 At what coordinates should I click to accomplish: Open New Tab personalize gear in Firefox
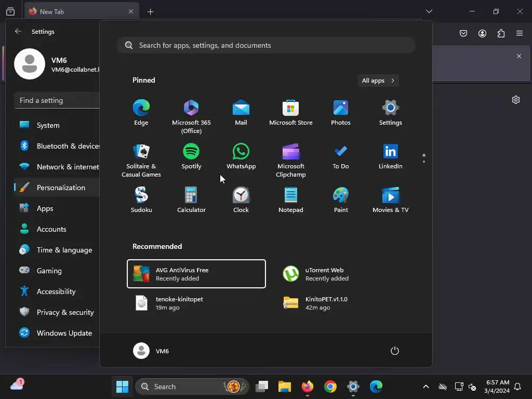(516, 100)
